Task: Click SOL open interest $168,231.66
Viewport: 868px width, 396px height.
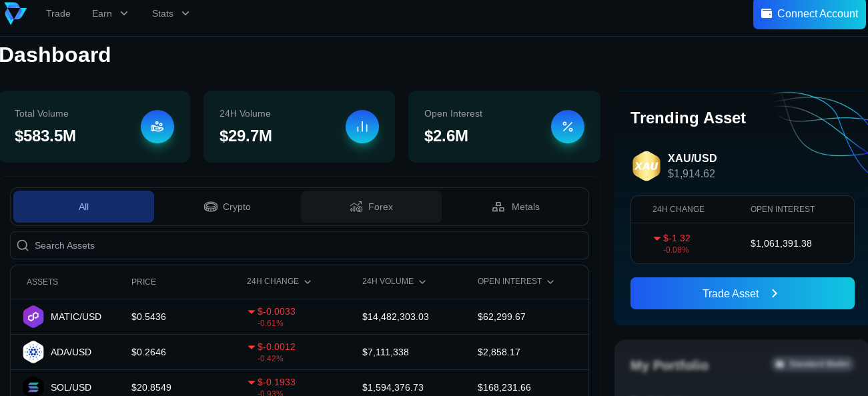Action: click(504, 387)
